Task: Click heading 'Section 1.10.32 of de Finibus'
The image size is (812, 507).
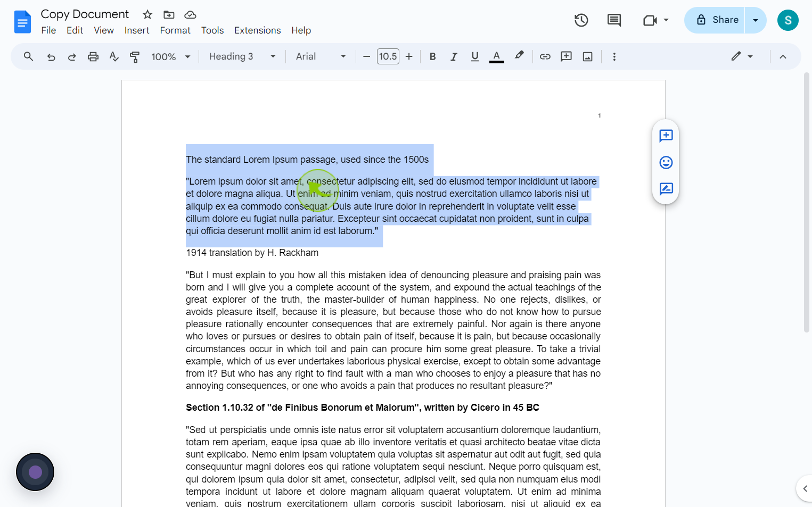Action: (363, 408)
